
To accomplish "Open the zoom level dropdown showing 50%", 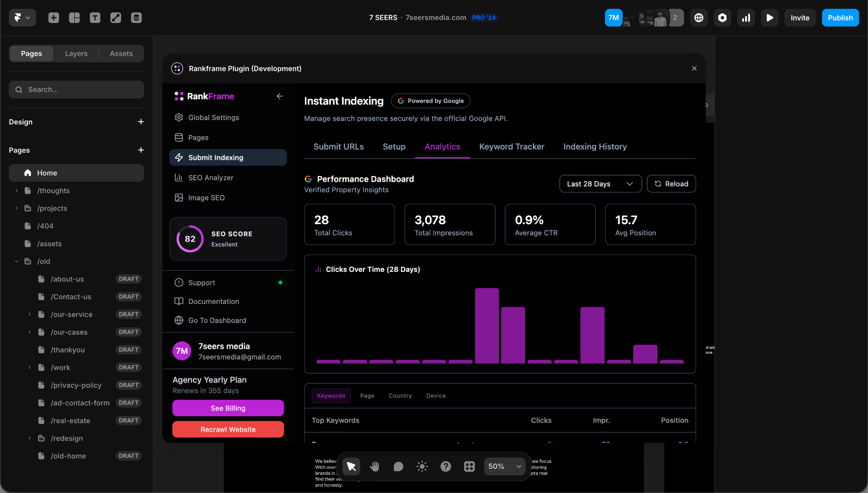I will tap(504, 467).
